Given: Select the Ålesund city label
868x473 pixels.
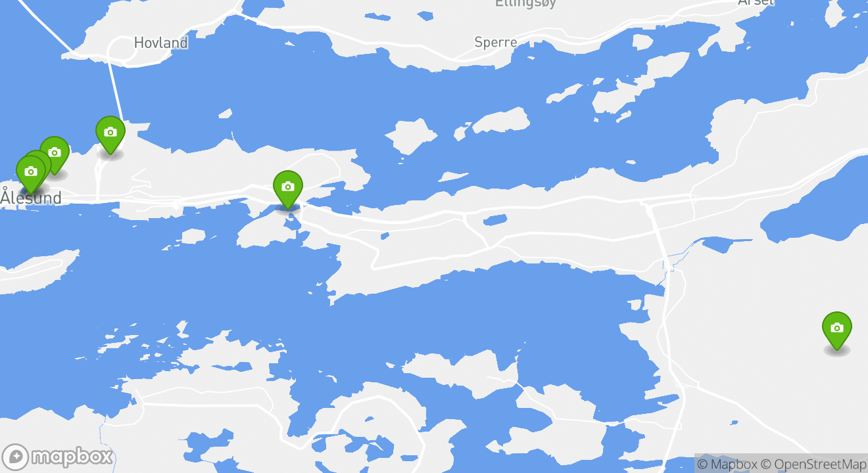Looking at the screenshot, I should [31, 197].
